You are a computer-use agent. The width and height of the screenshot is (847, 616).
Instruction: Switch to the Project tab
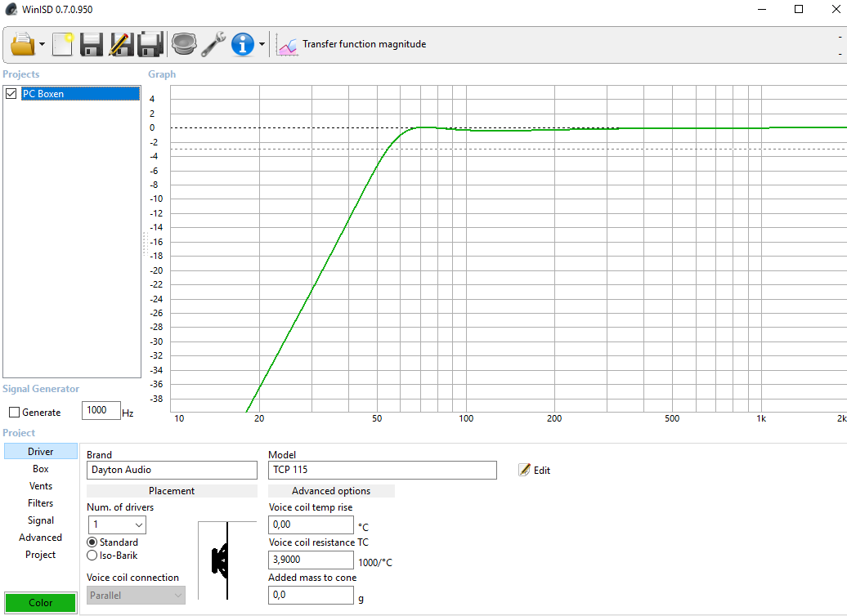pos(41,555)
